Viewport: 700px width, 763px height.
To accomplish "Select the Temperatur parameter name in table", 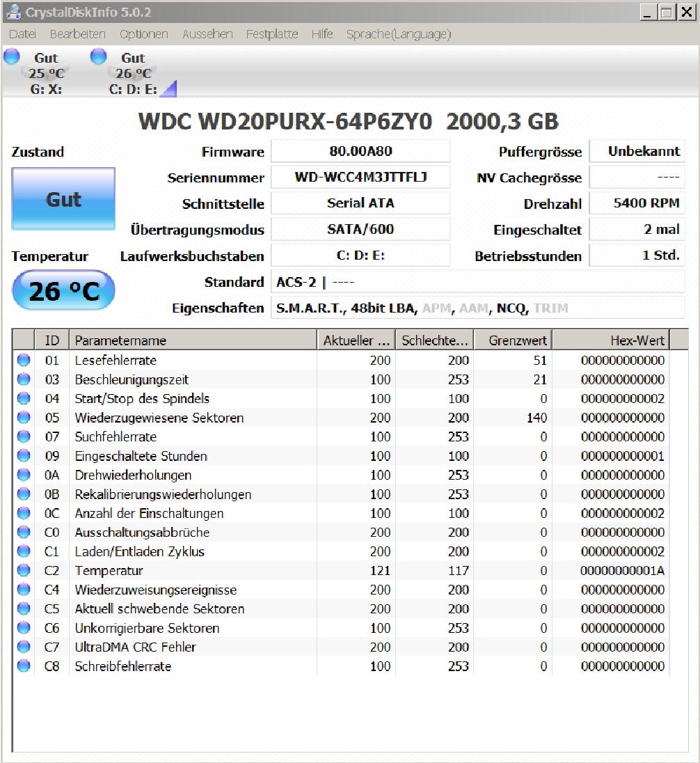I will click(x=109, y=570).
